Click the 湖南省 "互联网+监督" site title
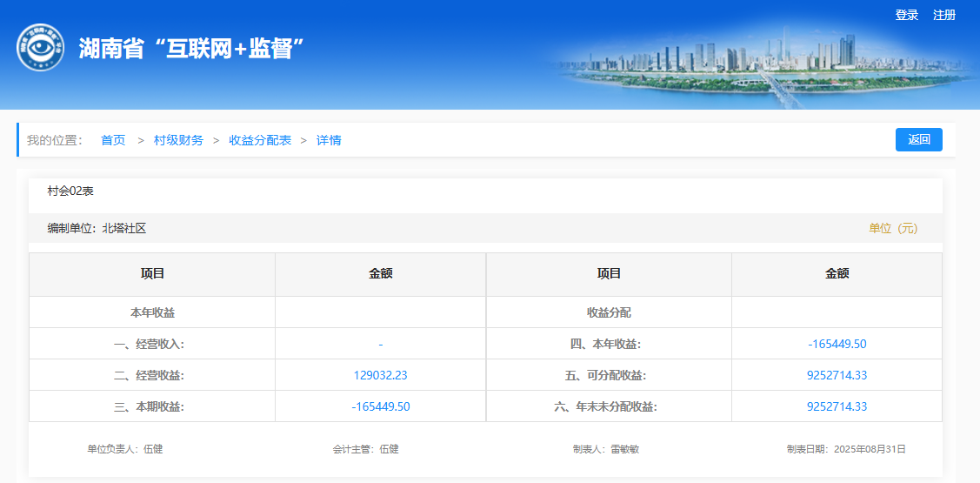The image size is (980, 483). (190, 49)
